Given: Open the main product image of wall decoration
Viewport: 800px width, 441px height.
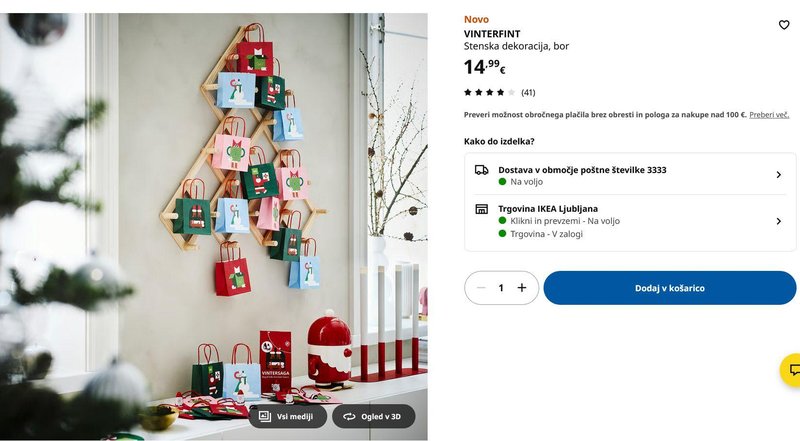Looking at the screenshot, I should click(x=214, y=226).
